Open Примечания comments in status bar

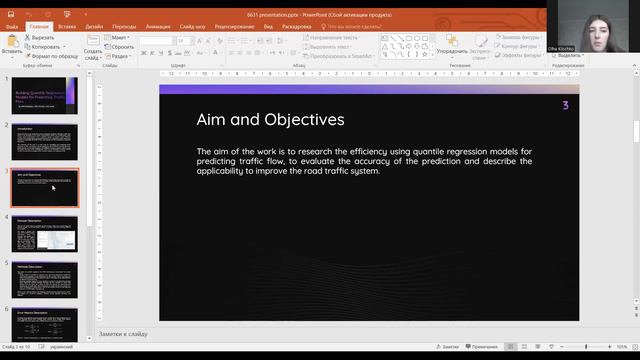tap(482, 347)
